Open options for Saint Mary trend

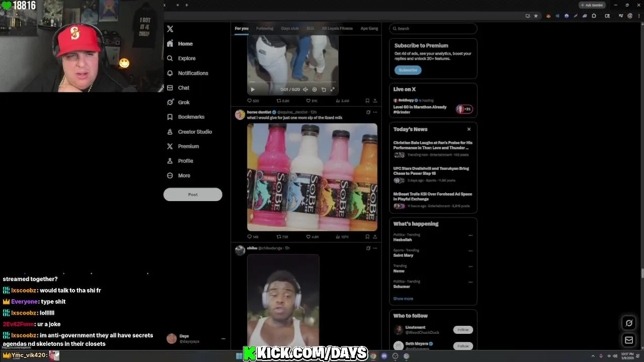470,251
